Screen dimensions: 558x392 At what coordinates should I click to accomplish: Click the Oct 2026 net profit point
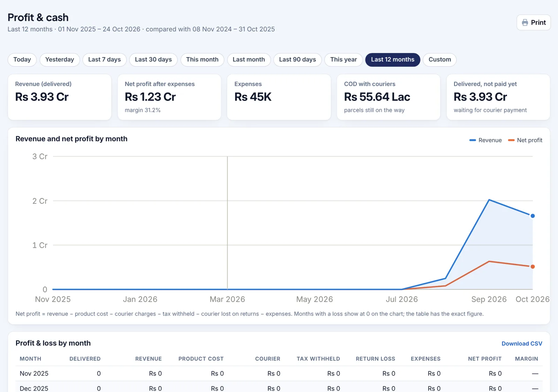click(533, 267)
